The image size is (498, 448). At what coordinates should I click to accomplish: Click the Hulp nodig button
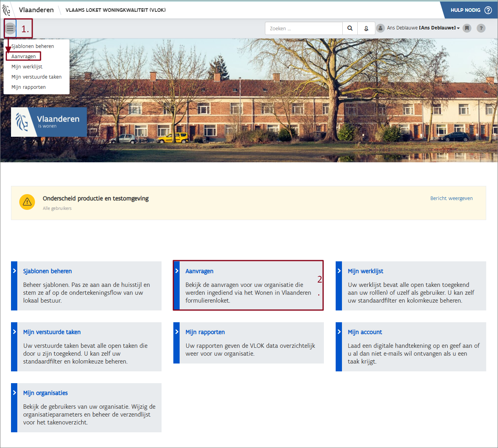click(x=470, y=10)
